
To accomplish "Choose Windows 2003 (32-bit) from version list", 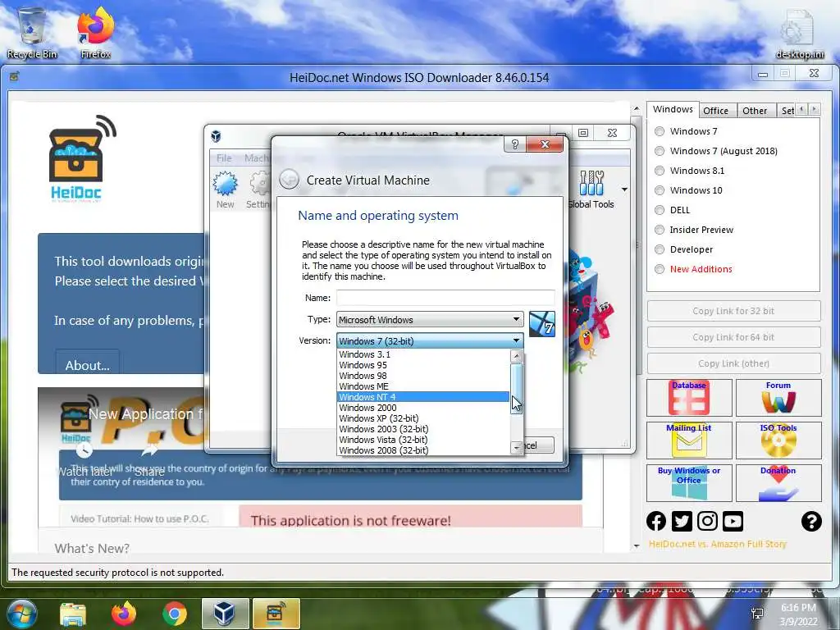I will click(x=423, y=429).
